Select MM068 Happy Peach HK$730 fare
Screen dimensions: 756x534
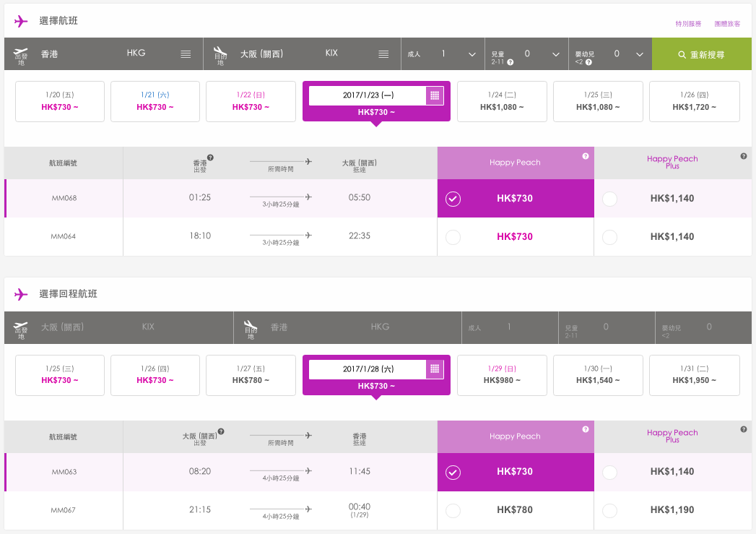point(516,198)
